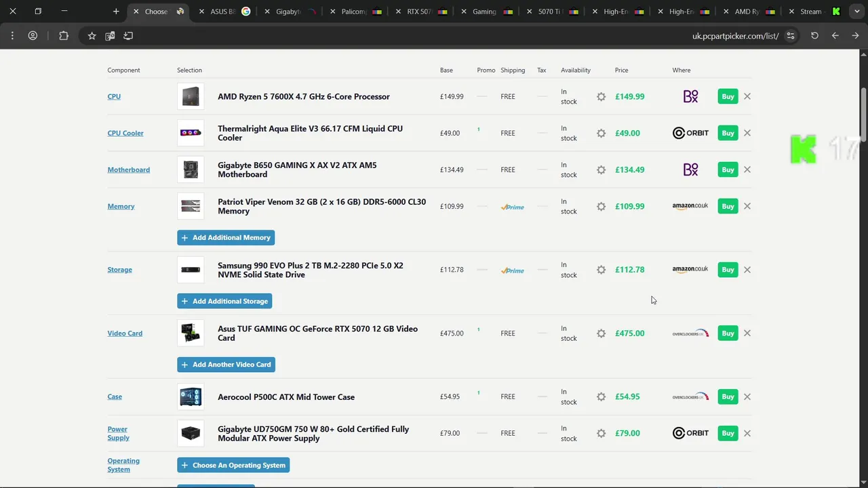Open gear settings for the Motherboard row
The height and width of the screenshot is (488, 868).
[x=601, y=170]
